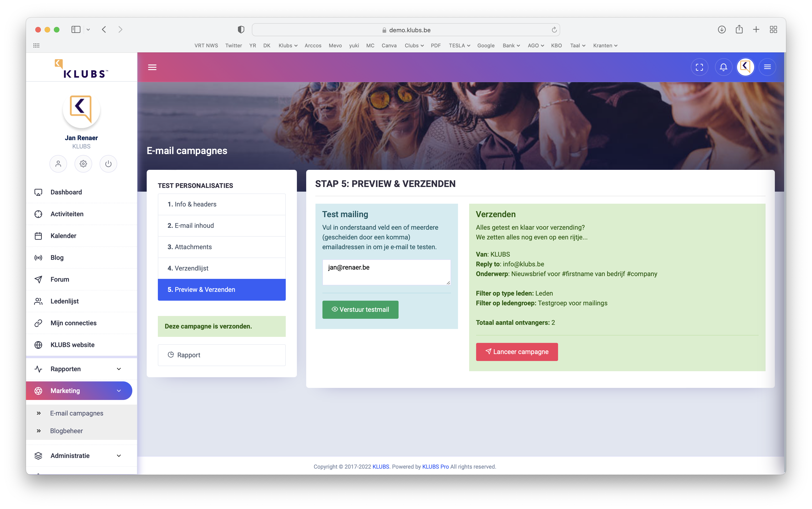
Task: Click the Safari address bar
Action: click(406, 30)
